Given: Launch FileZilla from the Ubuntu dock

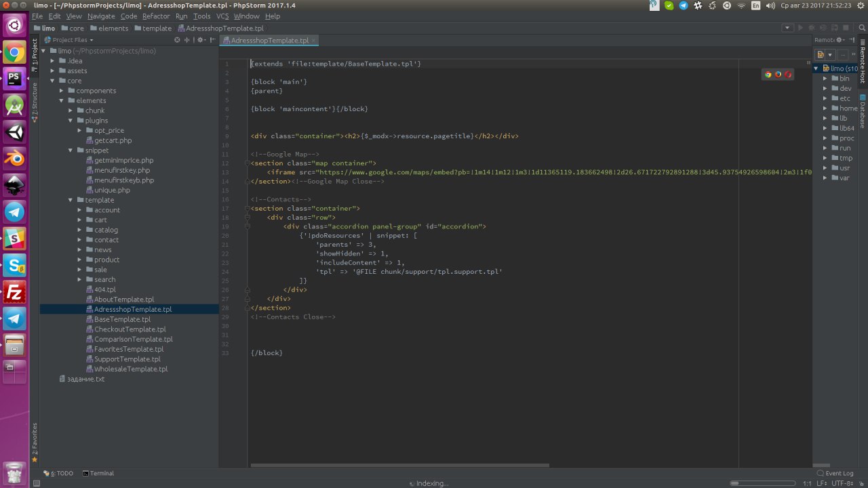Looking at the screenshot, I should point(14,293).
